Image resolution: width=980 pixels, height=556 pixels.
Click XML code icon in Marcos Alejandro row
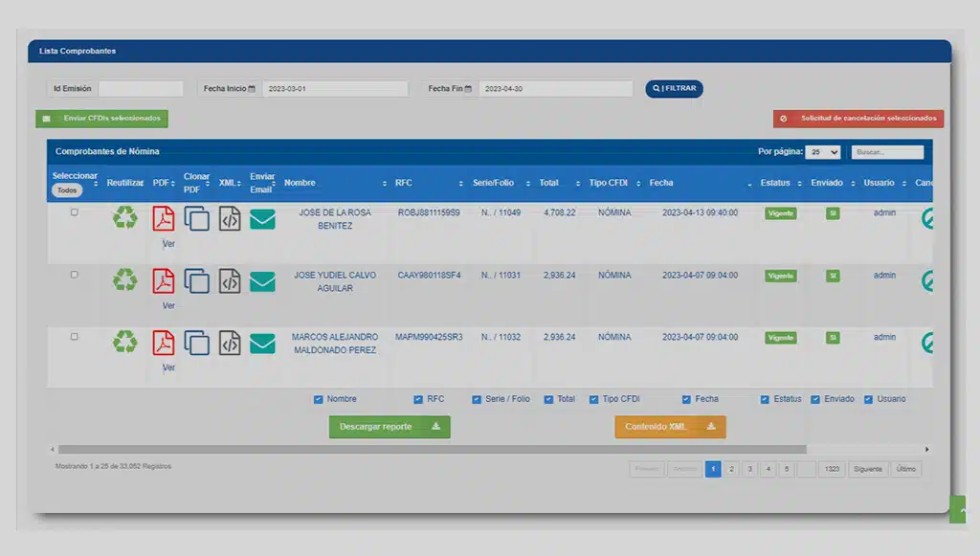pyautogui.click(x=230, y=343)
